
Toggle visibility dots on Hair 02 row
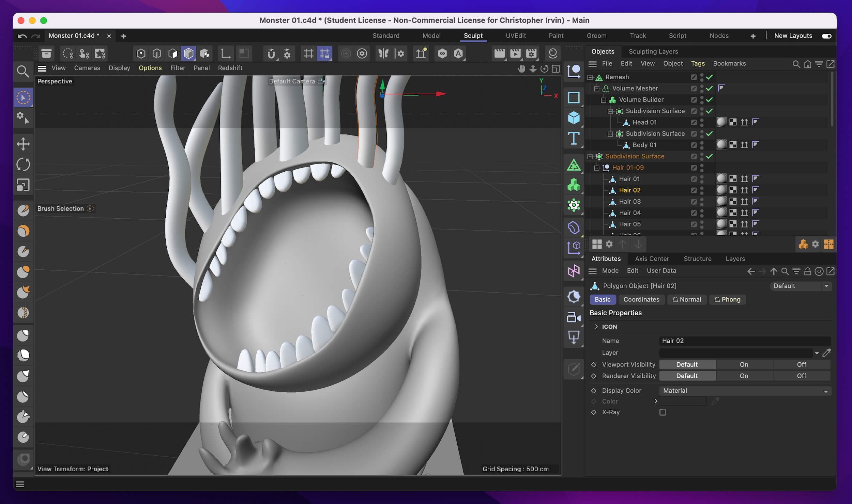702,190
